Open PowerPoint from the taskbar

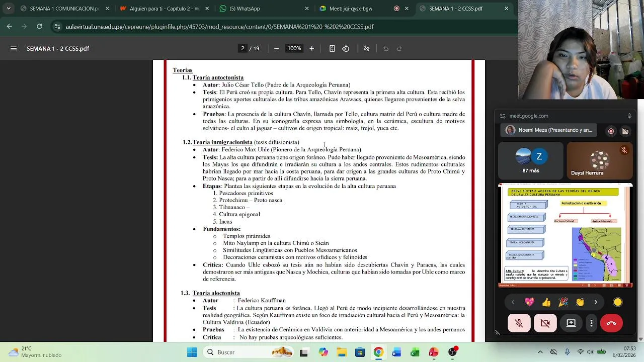click(x=434, y=352)
